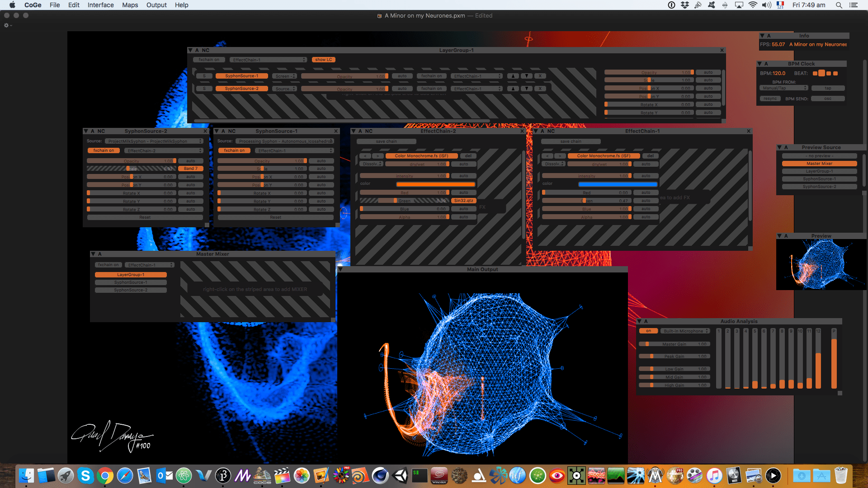This screenshot has height=488, width=868.
Task: Open macOS Spotlight search icon
Action: [x=839, y=5]
